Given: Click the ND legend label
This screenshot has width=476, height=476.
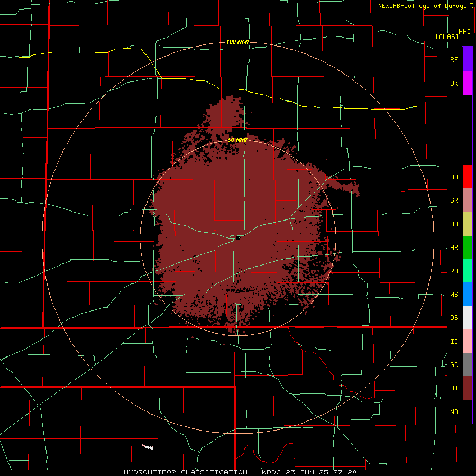Looking at the screenshot, I should pyautogui.click(x=454, y=412).
